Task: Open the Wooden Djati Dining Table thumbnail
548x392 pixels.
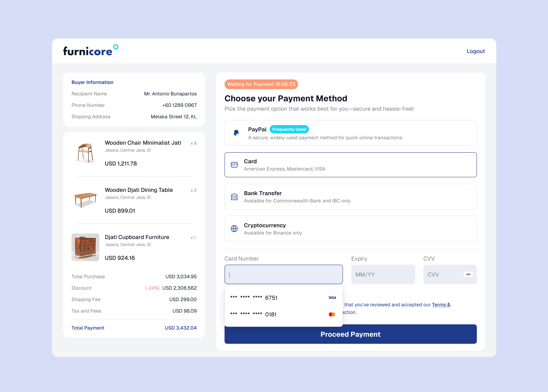Action: tap(85, 200)
